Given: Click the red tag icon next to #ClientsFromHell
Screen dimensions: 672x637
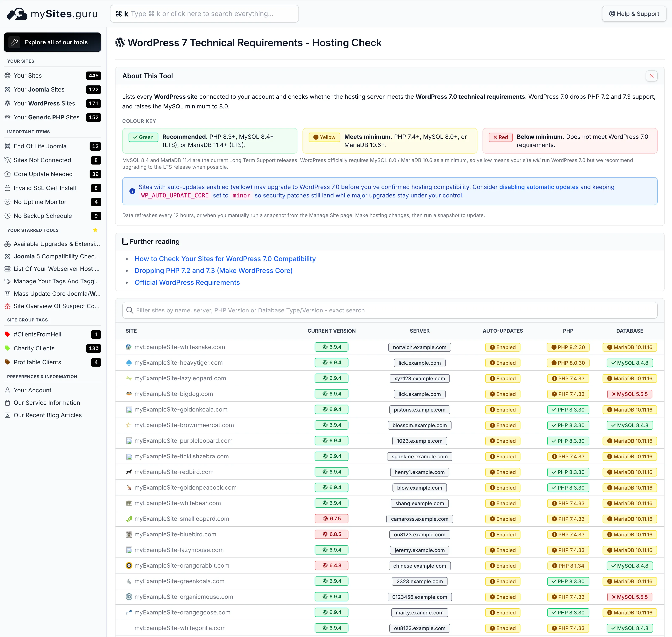Looking at the screenshot, I should [7, 334].
